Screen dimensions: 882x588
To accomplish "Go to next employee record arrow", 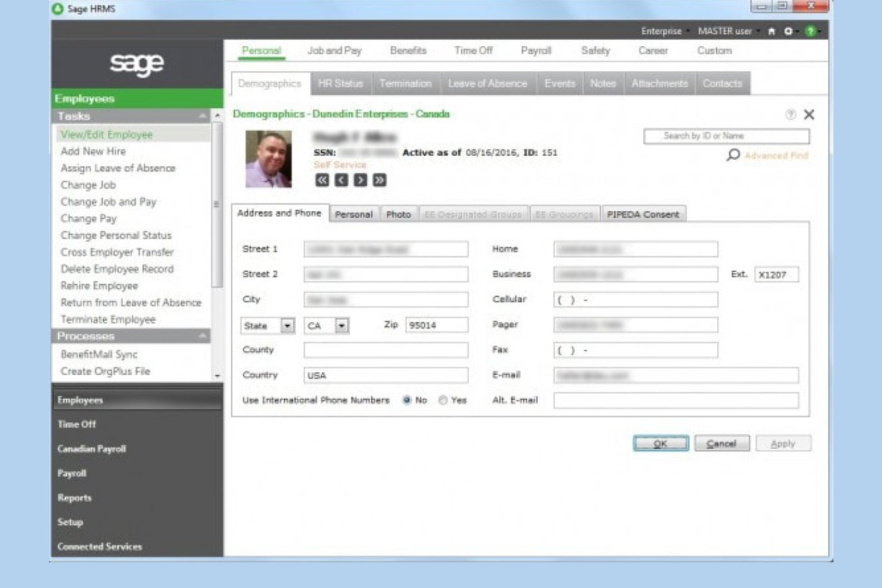I will tap(360, 180).
